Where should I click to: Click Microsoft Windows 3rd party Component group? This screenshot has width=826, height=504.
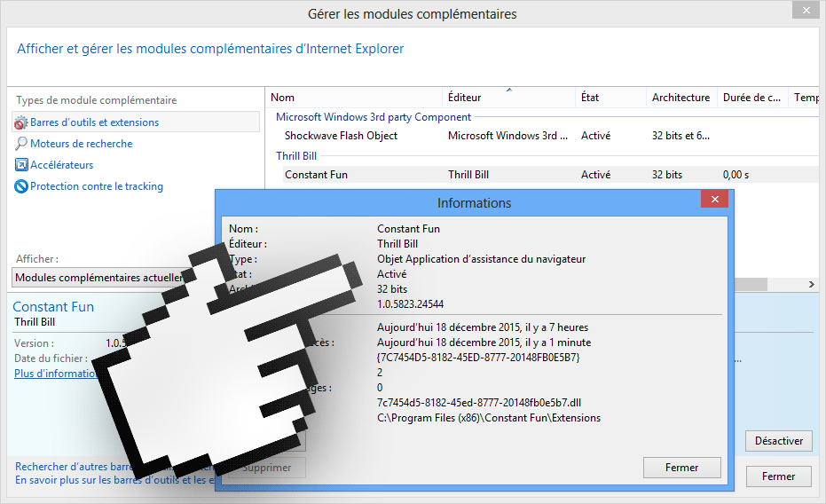point(373,117)
